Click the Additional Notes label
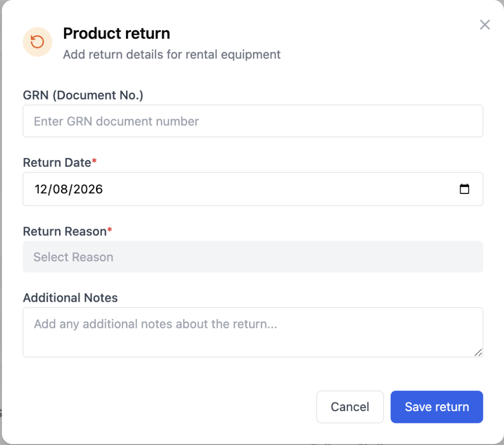Image resolution: width=504 pixels, height=445 pixels. tap(70, 298)
